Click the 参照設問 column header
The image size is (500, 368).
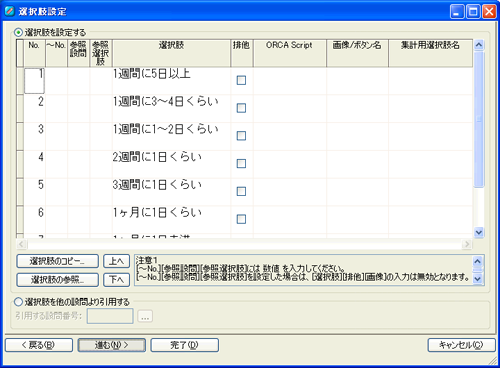coord(78,53)
